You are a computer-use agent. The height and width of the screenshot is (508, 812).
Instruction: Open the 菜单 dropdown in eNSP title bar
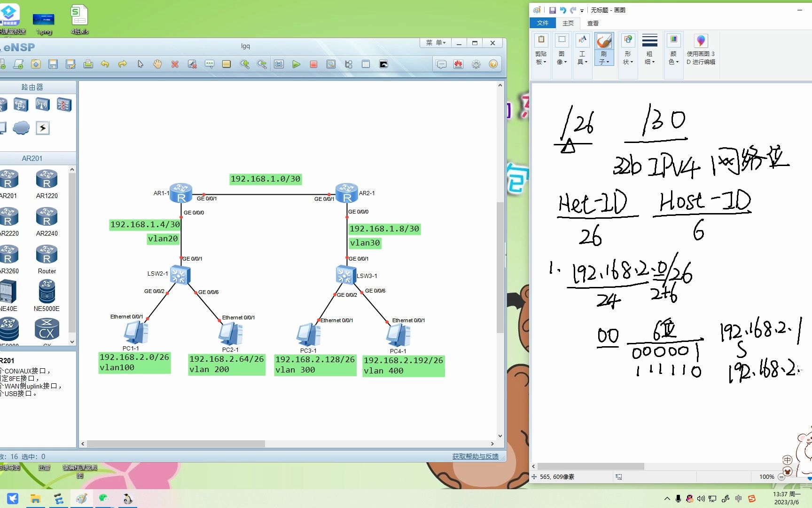pyautogui.click(x=436, y=43)
